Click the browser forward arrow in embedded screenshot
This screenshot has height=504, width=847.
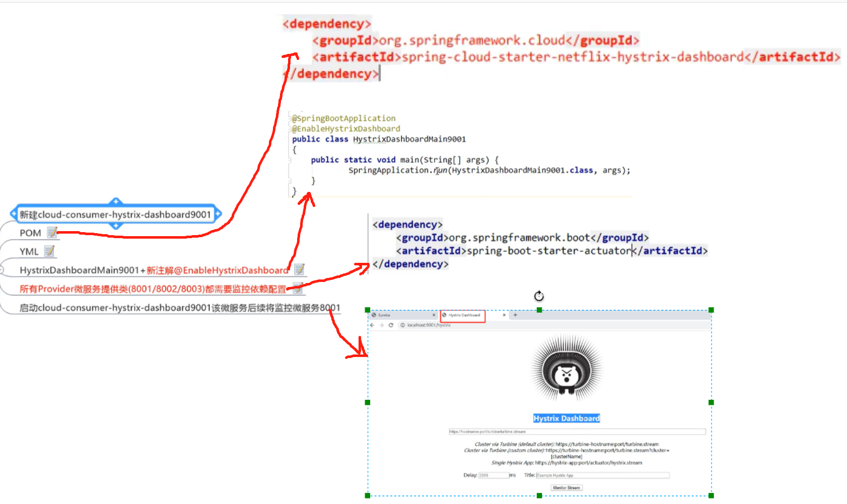pos(381,325)
